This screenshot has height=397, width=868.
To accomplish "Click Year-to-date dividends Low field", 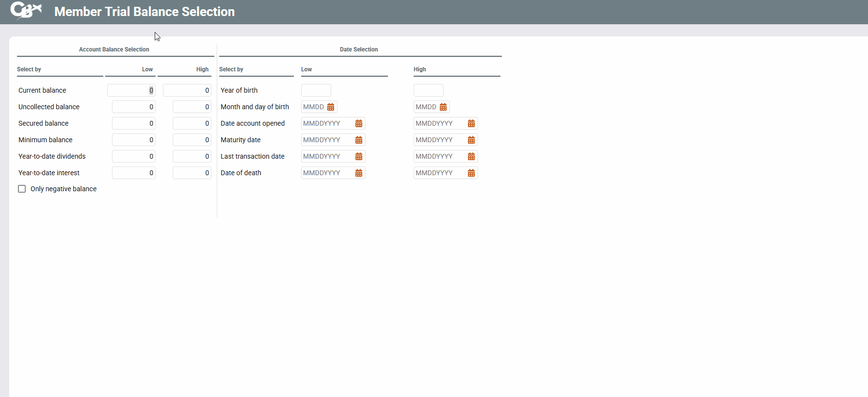I will pos(133,156).
